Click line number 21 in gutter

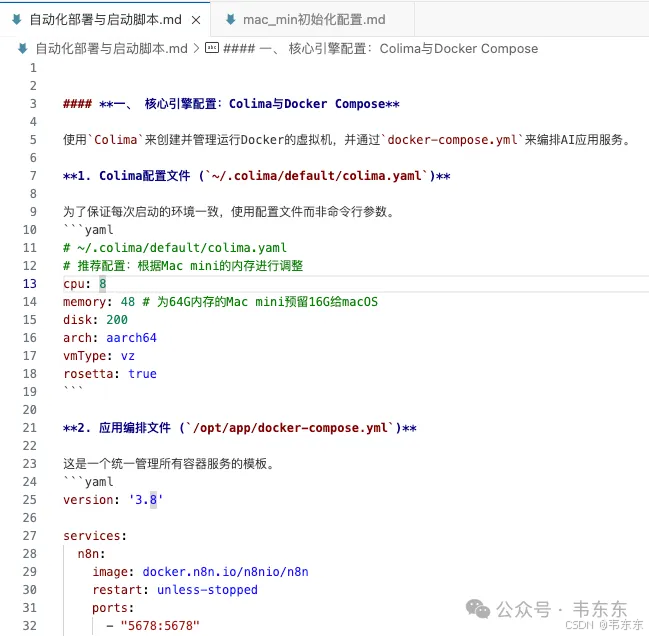(29, 428)
